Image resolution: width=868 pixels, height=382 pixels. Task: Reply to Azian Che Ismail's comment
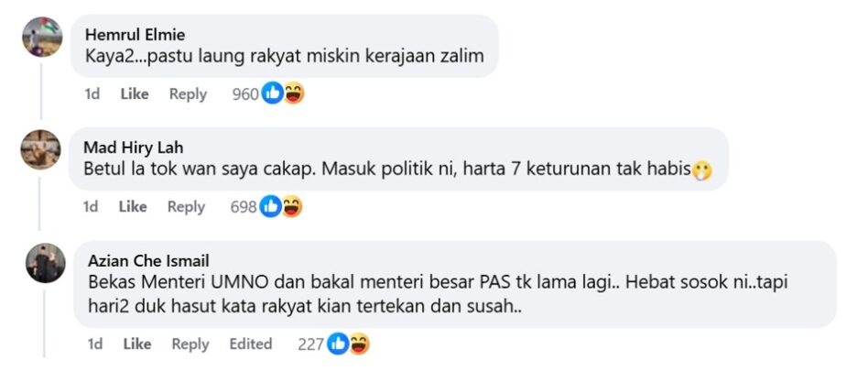coord(190,344)
